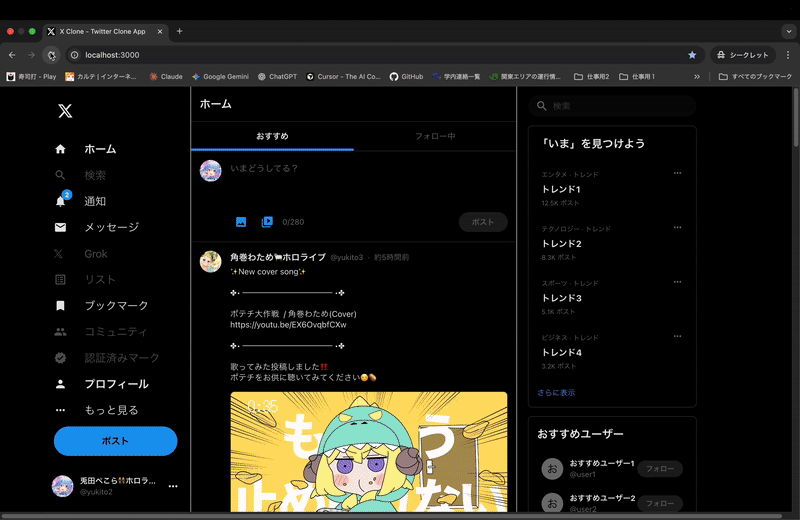Image resolution: width=800 pixels, height=520 pixels.
Task: Open options for トレンド3
Action: 677,282
